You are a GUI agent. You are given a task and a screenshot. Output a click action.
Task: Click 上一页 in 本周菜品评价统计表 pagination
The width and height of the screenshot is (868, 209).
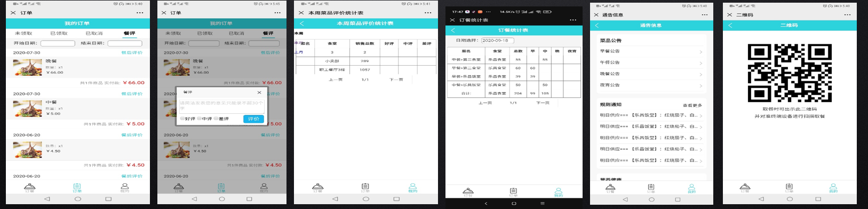[336, 80]
